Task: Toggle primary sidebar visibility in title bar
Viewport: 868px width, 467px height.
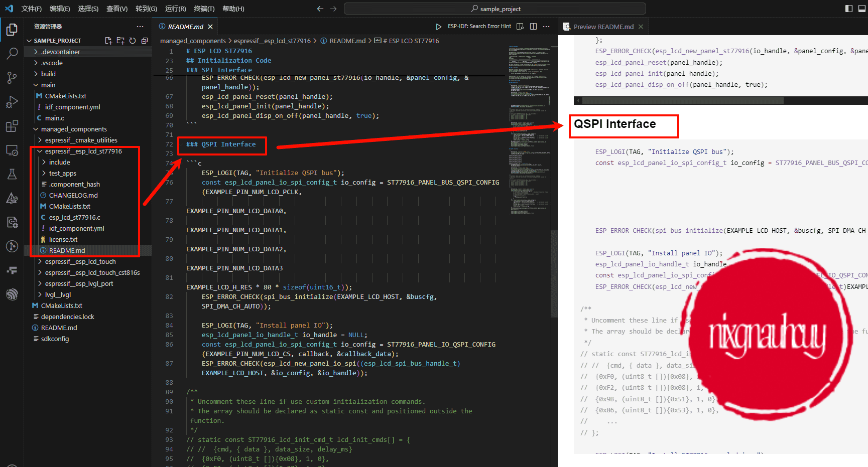Action: [849, 9]
